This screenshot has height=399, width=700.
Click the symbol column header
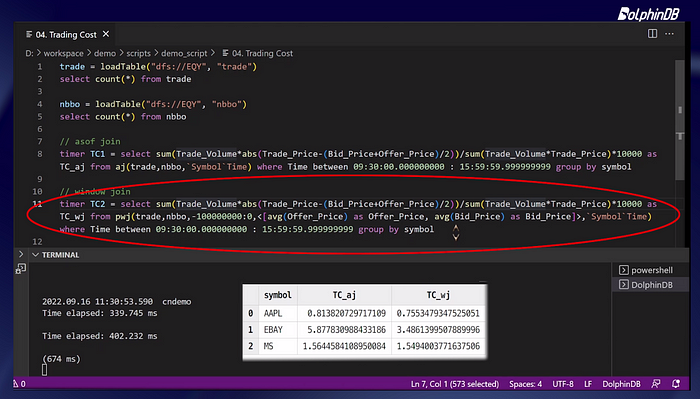[x=278, y=295]
